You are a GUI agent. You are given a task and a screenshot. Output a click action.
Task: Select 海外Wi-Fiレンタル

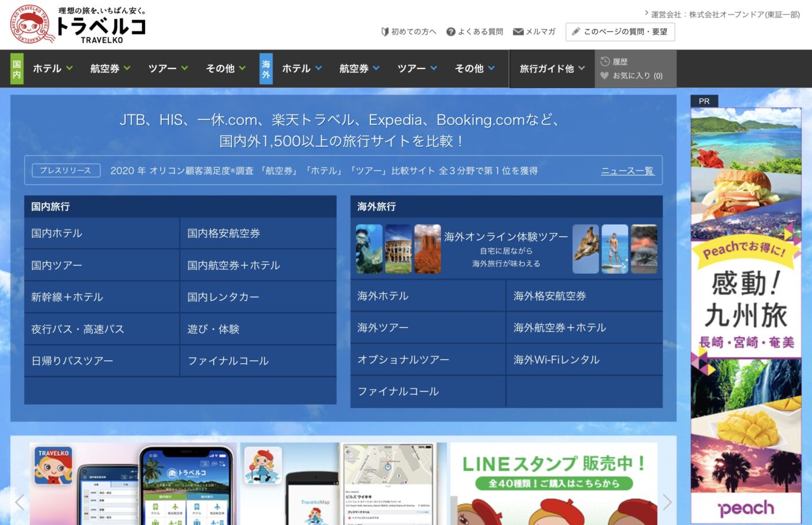point(585,360)
